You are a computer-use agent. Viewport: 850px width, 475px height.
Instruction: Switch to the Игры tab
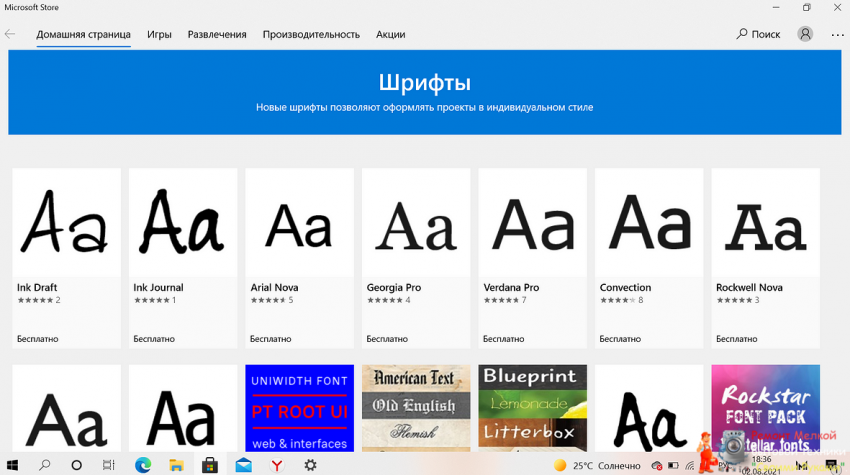point(159,34)
